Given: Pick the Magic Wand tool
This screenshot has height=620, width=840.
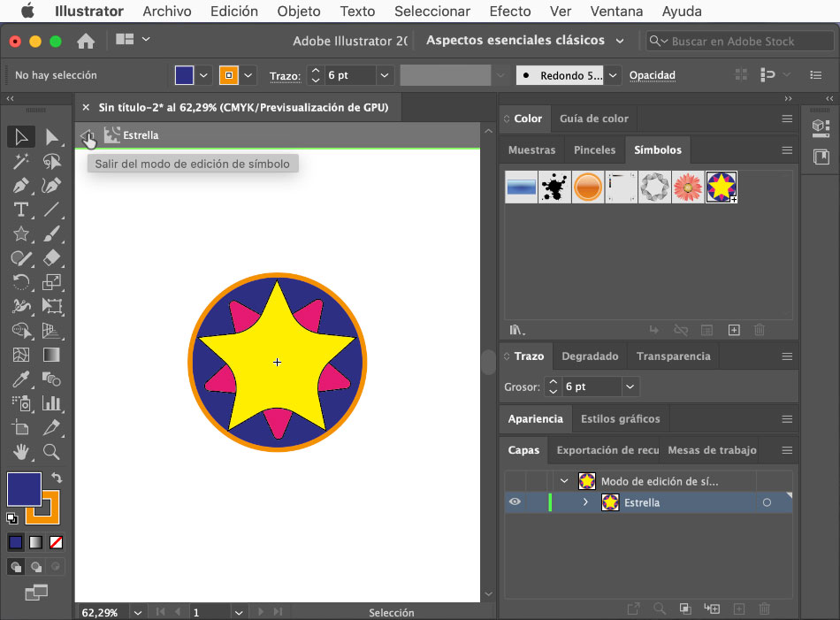Looking at the screenshot, I should 21,161.
